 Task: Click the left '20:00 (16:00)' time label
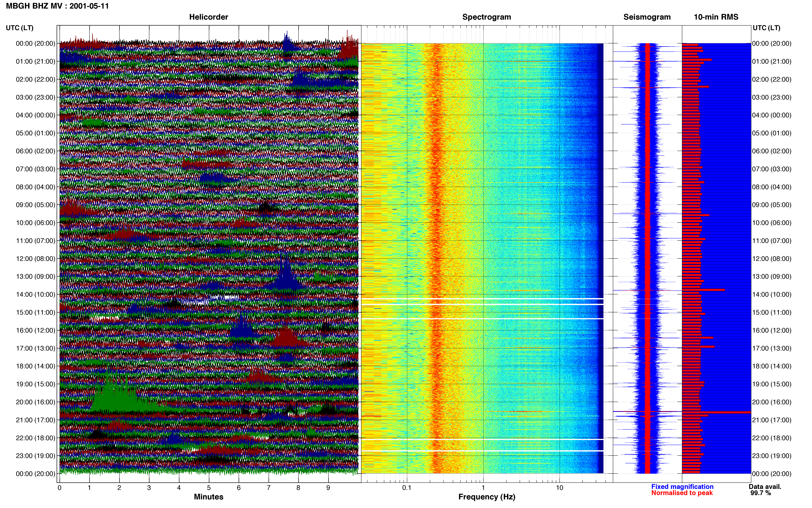coord(35,402)
